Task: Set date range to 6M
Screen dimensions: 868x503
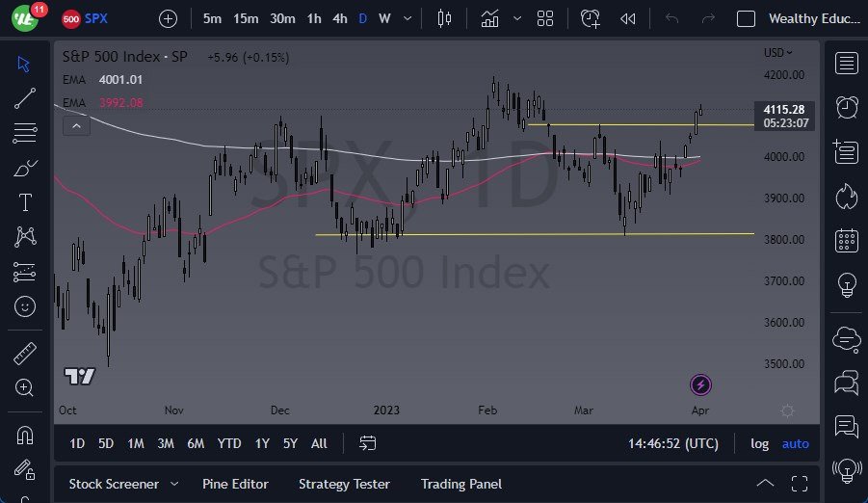Action: coord(196,443)
